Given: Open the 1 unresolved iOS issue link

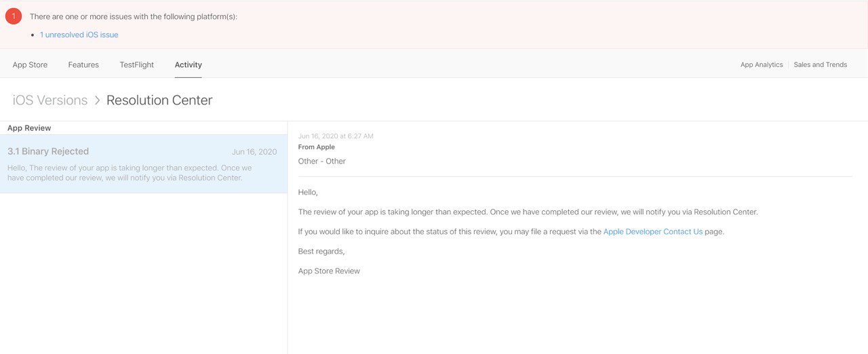Looking at the screenshot, I should click(x=79, y=35).
